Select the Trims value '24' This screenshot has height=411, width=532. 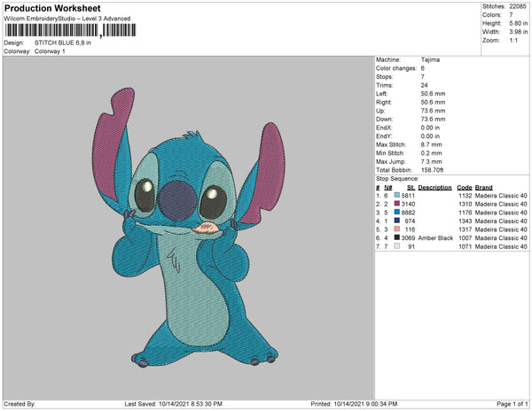[x=424, y=85]
